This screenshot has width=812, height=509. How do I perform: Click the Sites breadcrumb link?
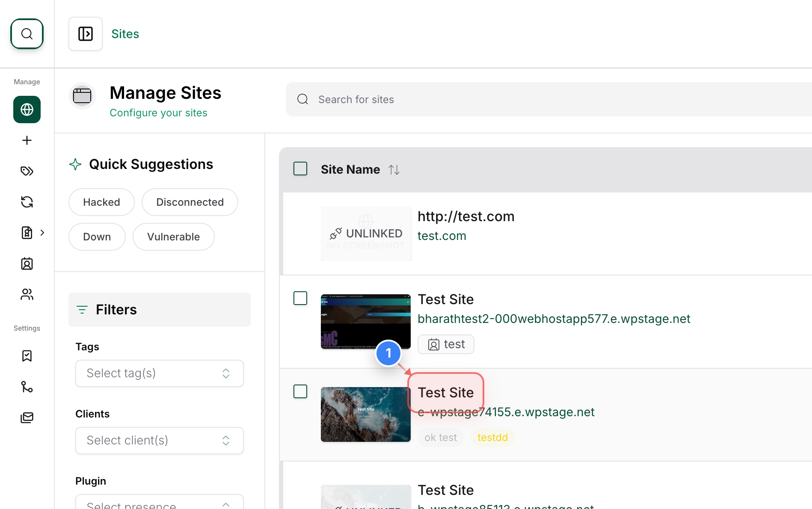point(125,34)
